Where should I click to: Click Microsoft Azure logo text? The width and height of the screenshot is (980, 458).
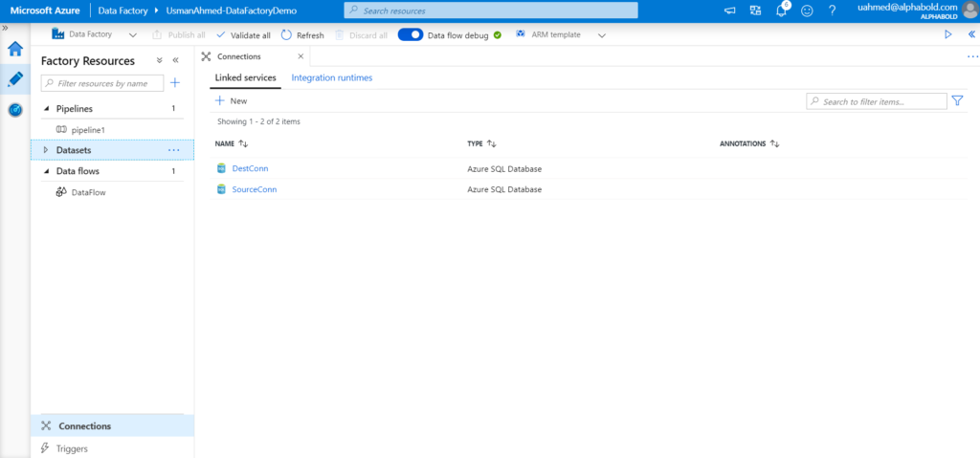(x=45, y=11)
